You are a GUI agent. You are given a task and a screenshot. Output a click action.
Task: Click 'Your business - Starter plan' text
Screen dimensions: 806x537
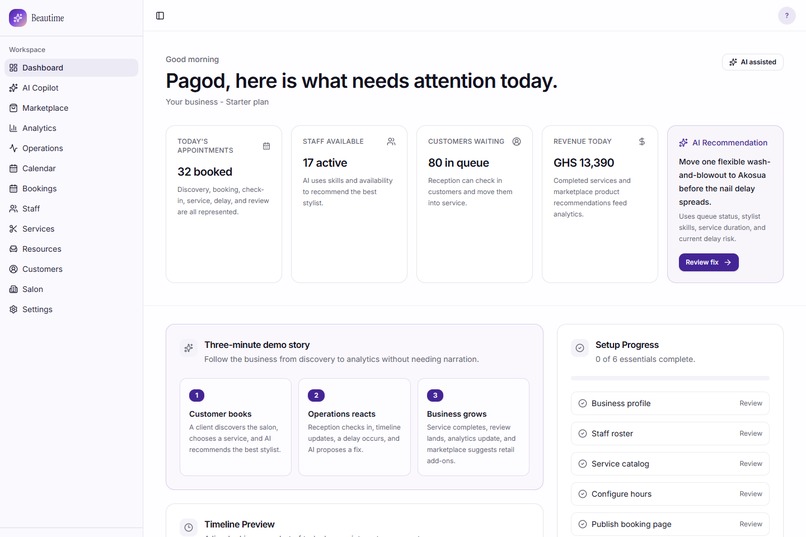click(x=217, y=102)
